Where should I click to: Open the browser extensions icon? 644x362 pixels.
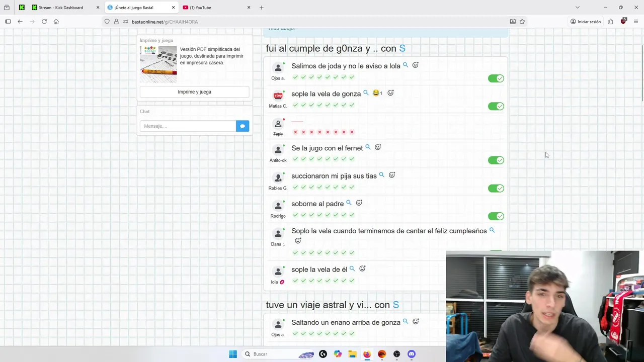pyautogui.click(x=610, y=22)
